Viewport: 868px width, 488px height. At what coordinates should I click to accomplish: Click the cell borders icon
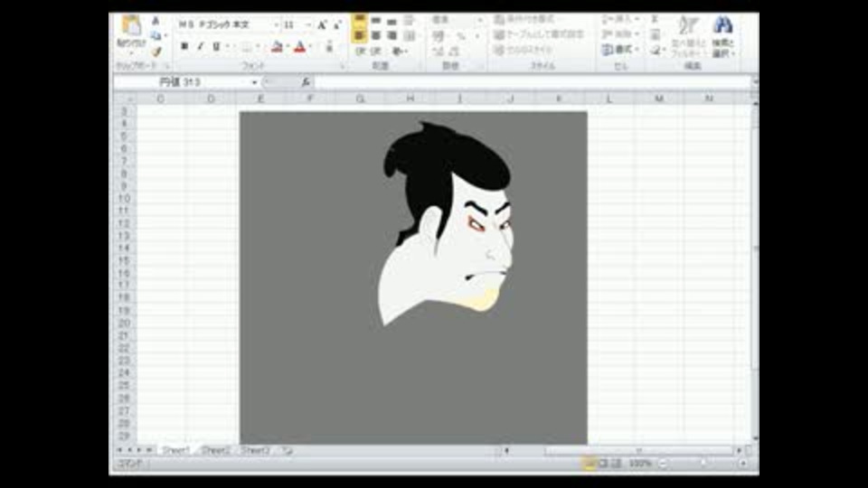pyautogui.click(x=246, y=47)
